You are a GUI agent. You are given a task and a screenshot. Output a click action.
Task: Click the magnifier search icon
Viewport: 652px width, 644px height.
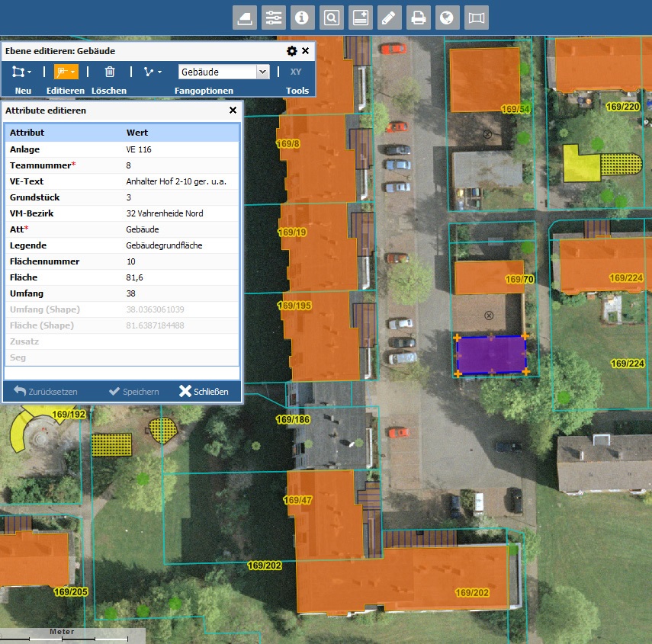coord(331,17)
